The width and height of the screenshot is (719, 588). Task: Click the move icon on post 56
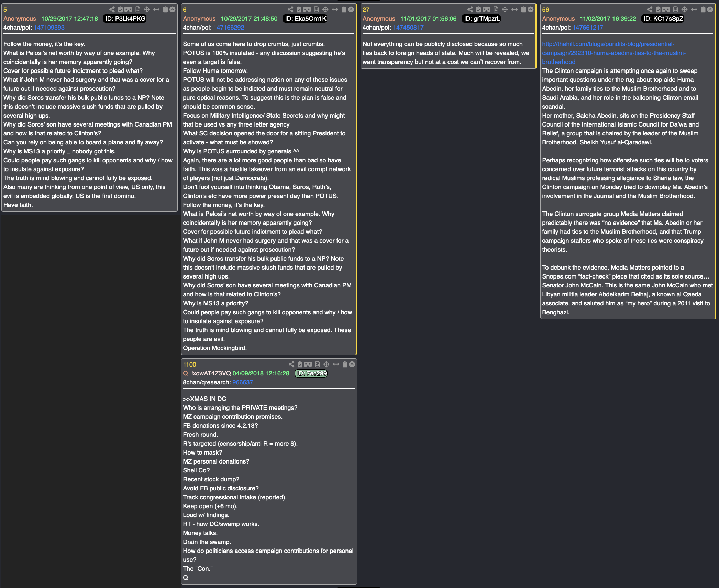point(685,9)
